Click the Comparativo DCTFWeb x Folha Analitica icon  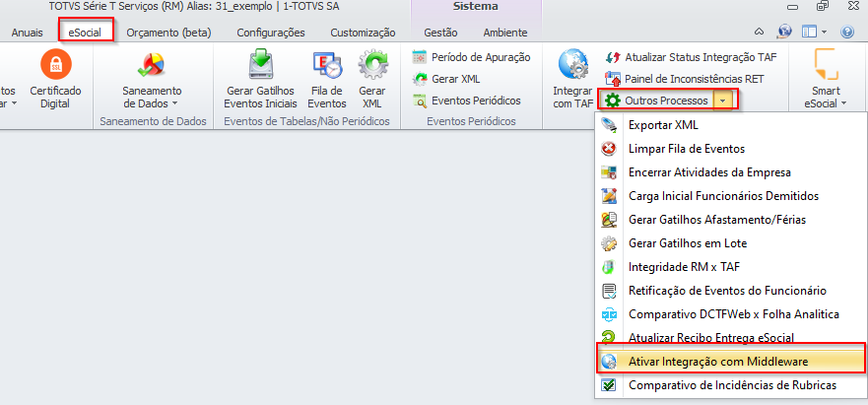point(609,314)
